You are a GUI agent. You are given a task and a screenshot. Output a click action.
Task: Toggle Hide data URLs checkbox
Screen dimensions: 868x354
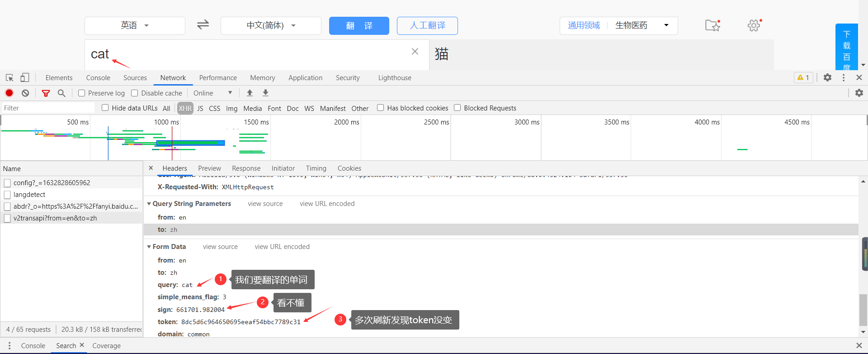pos(105,108)
